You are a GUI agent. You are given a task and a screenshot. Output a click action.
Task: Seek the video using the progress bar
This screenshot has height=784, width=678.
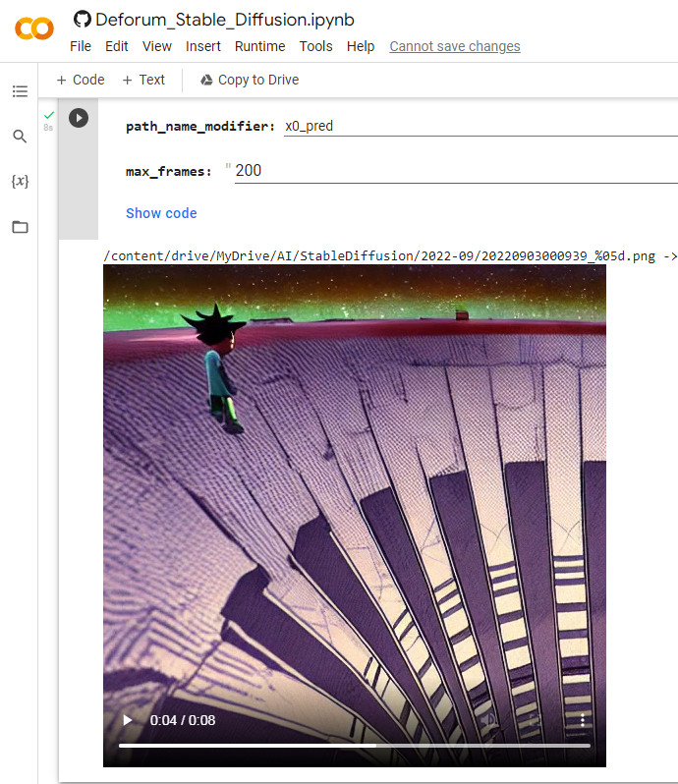click(x=355, y=746)
